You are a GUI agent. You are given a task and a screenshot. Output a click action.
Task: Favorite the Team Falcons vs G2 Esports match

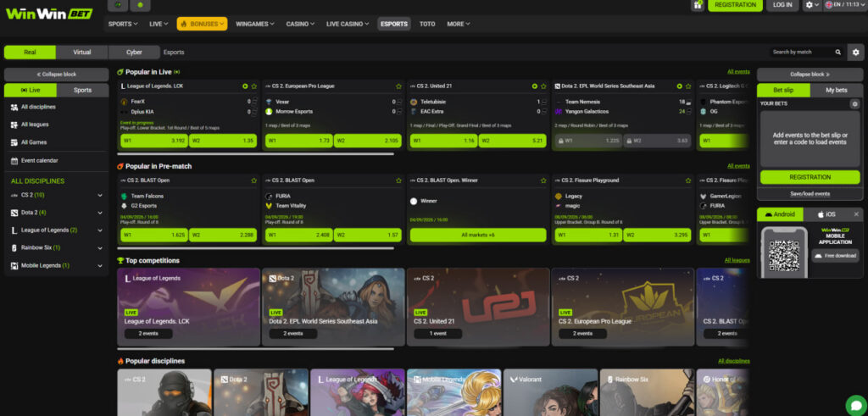(254, 180)
